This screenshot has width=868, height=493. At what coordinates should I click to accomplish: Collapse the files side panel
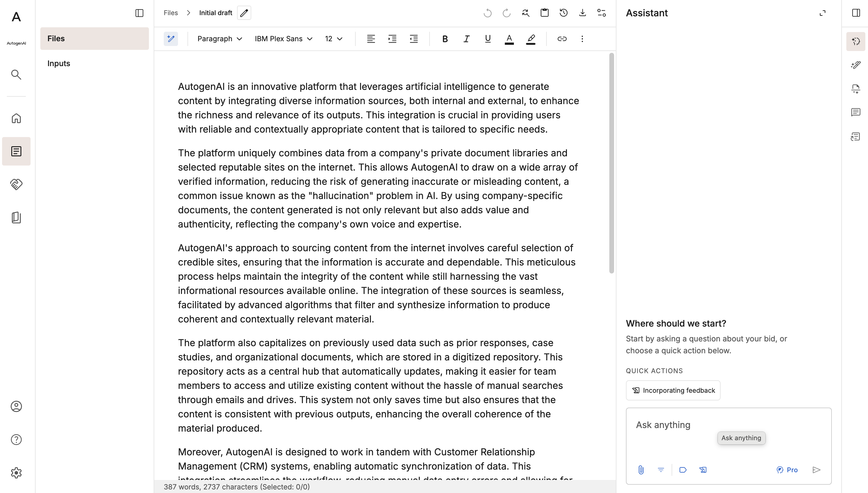pos(139,13)
